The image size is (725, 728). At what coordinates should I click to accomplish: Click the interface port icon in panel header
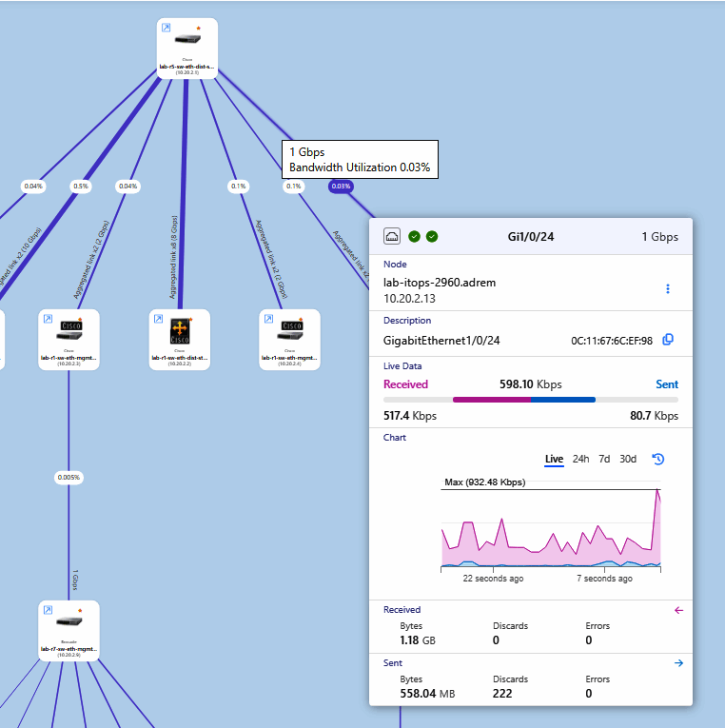point(392,236)
